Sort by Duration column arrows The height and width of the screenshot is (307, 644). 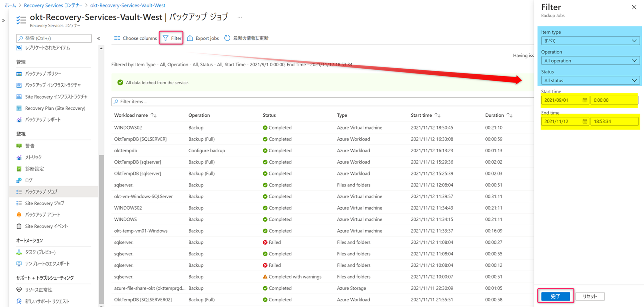[509, 115]
